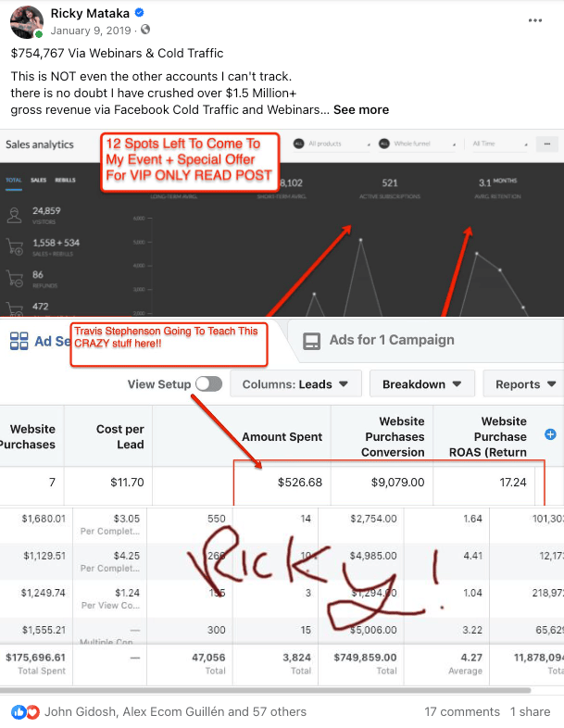Open the post options three-dot menu
Image resolution: width=564 pixels, height=728 pixels.
coord(535,19)
